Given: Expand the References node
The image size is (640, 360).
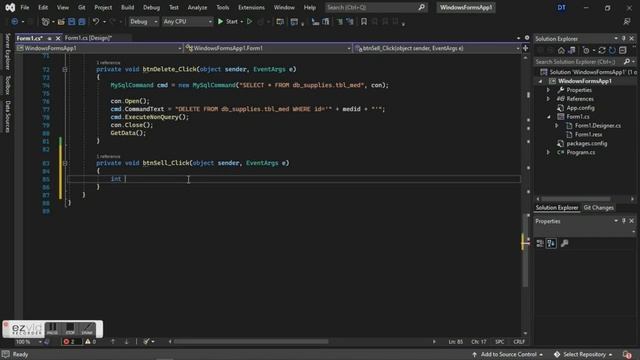Looking at the screenshot, I should tap(549, 99).
